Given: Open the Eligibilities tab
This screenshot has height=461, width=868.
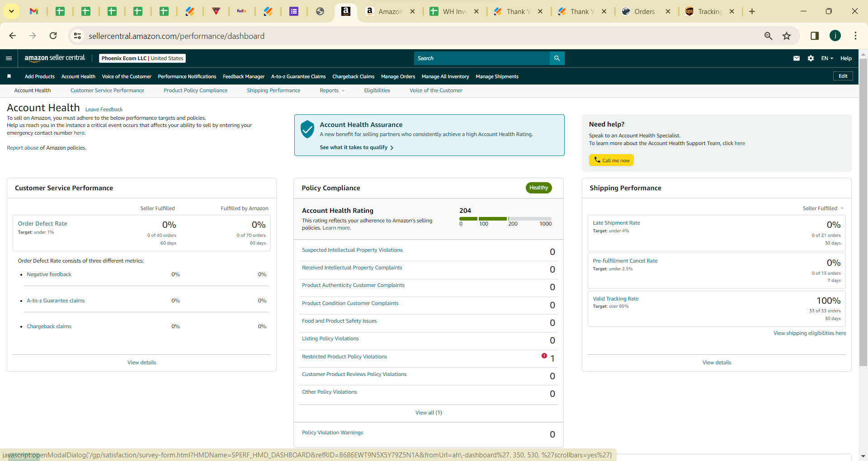Looking at the screenshot, I should pos(377,90).
